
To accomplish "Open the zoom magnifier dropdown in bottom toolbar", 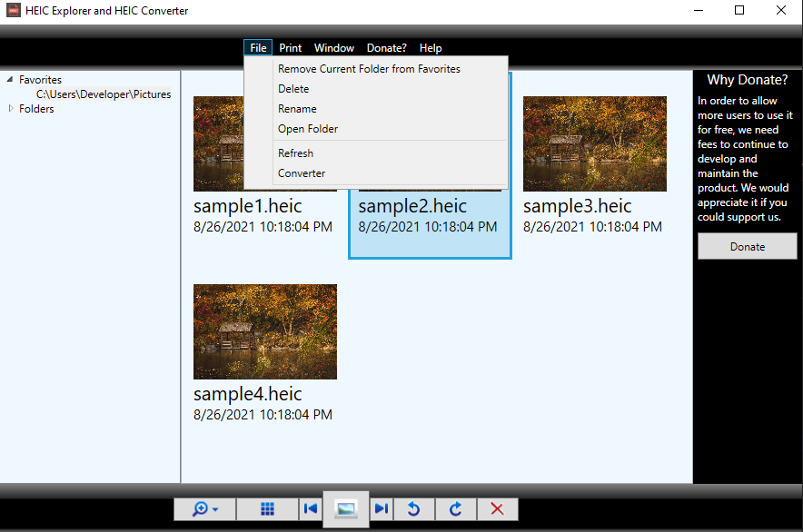I will point(204,509).
